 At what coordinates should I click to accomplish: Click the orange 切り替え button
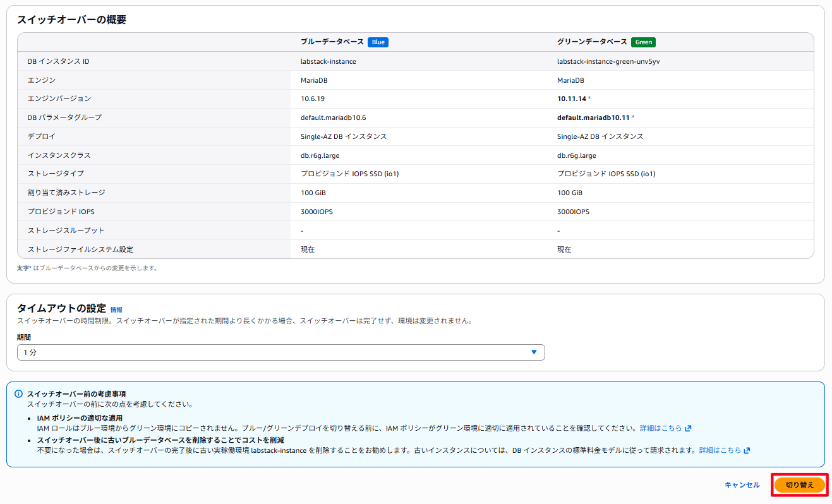[x=800, y=485]
